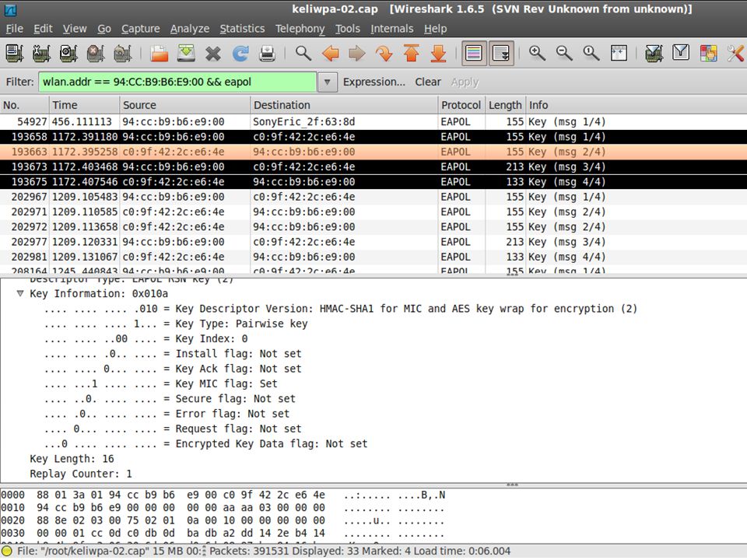
Task: Close this capture file X icon
Action: click(213, 53)
